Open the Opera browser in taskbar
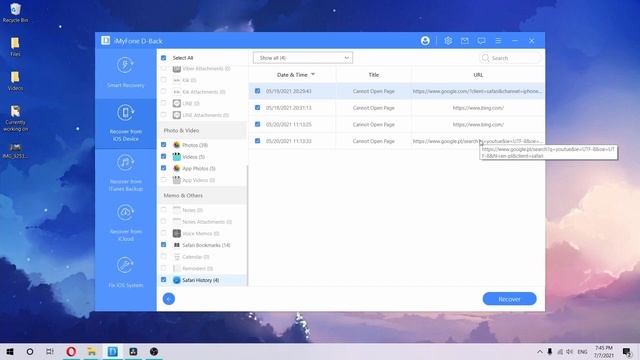Screen dimensions: 640x360 (x=71, y=351)
